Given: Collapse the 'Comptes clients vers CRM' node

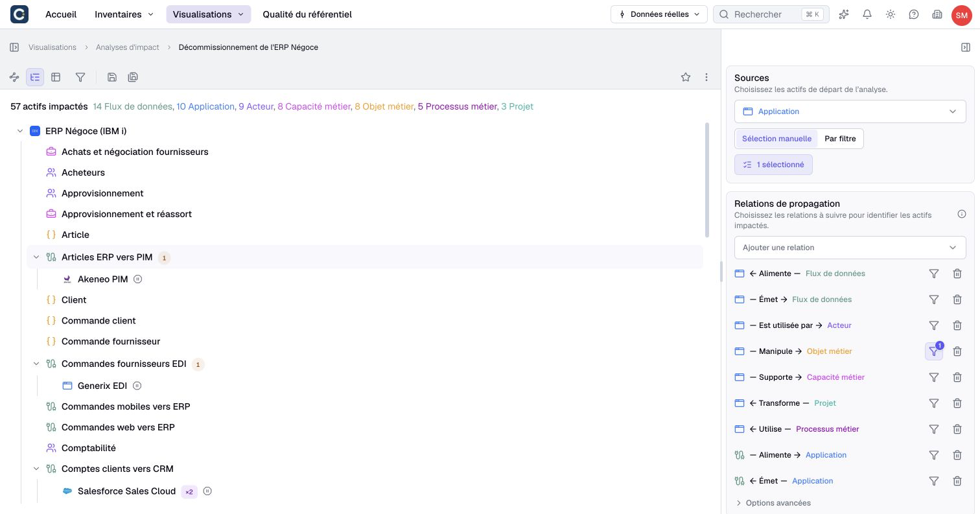Looking at the screenshot, I should pos(36,469).
